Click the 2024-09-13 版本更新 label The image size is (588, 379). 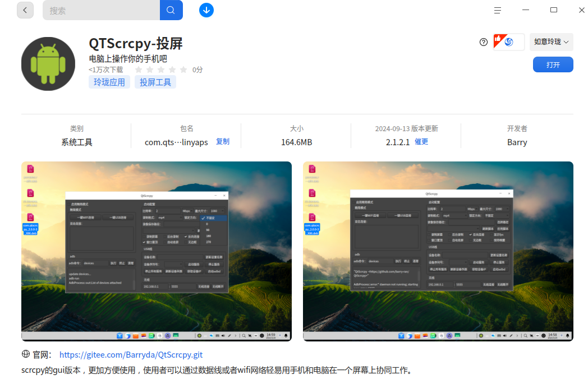pyautogui.click(x=407, y=128)
